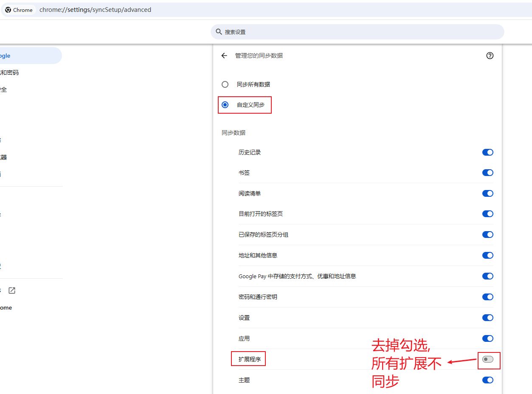Viewport: 532px width, 394px height.
Task: Click the chrome://settings URL in address bar
Action: [x=95, y=10]
